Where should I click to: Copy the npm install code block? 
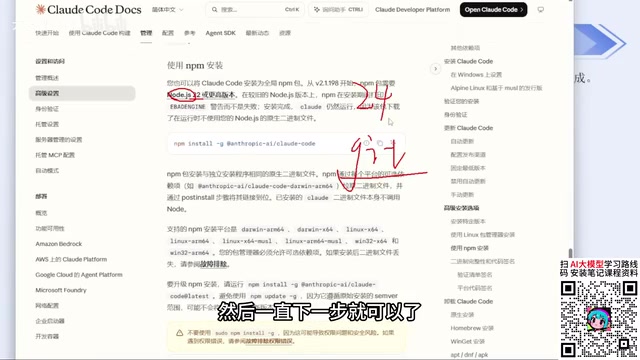pyautogui.click(x=380, y=143)
